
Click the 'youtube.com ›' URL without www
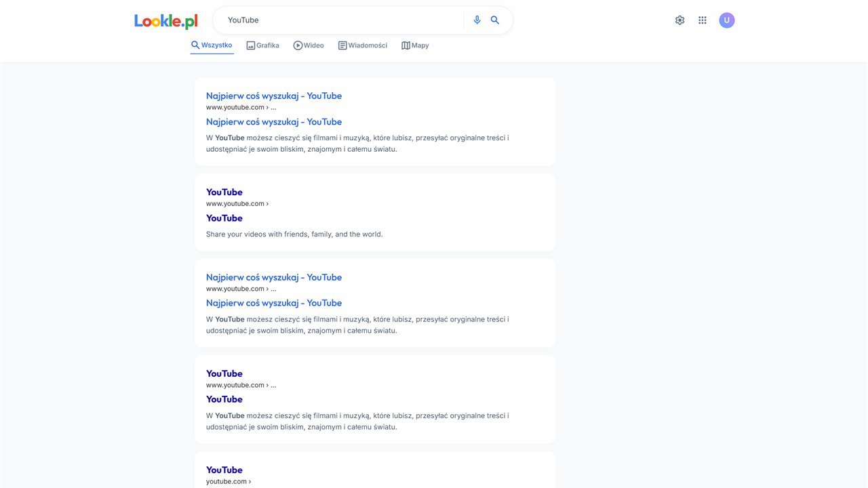click(x=229, y=481)
